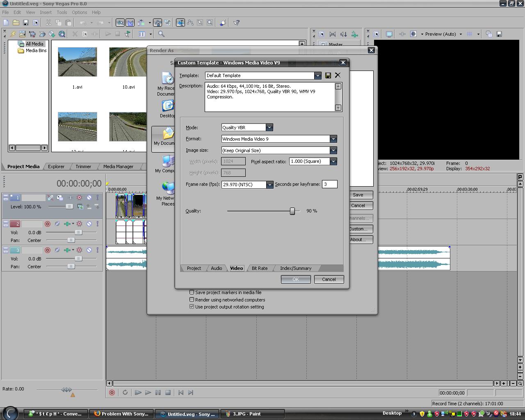
Task: Open the Audio tab in template dialog
Action: click(x=216, y=268)
